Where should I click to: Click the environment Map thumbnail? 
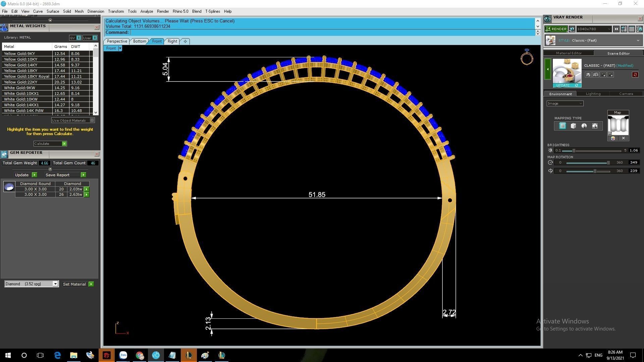(618, 125)
